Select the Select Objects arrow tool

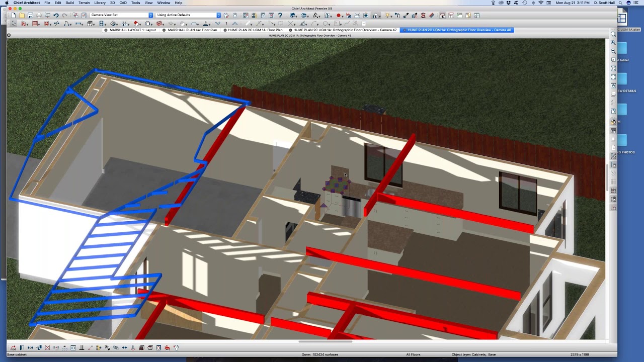14,24
